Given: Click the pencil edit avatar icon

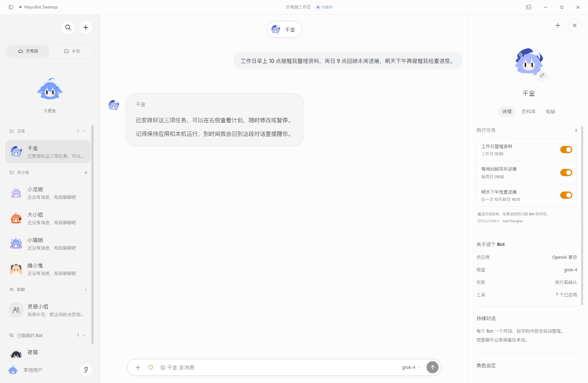Looking at the screenshot, I should pos(542,75).
